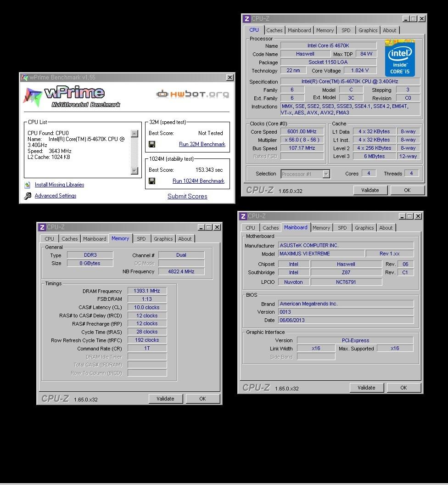
Task: Click OK in Mainboard window
Action: (403, 388)
